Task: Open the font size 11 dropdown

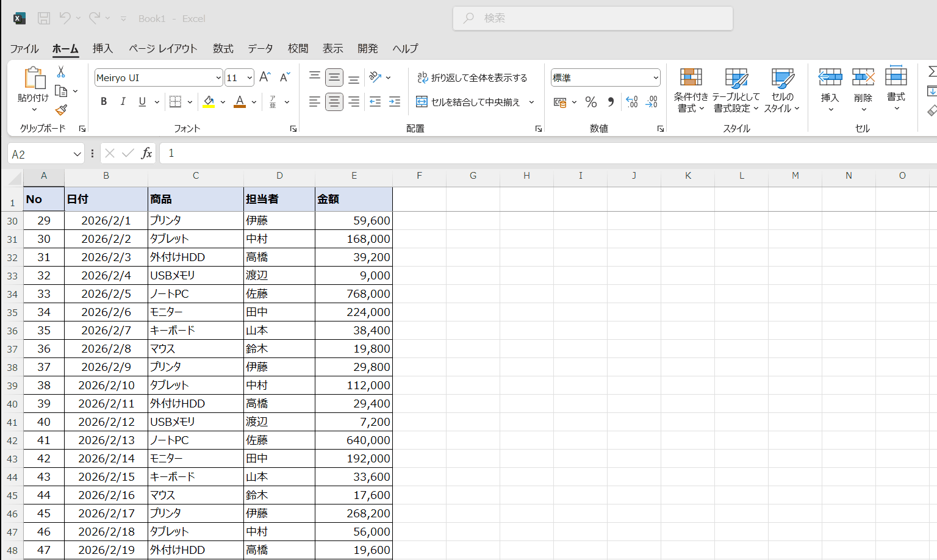Action: click(x=250, y=77)
